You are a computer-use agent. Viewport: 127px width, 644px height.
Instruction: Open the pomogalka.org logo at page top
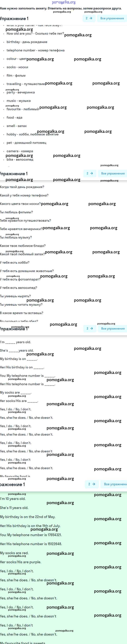(x=64, y=2)
